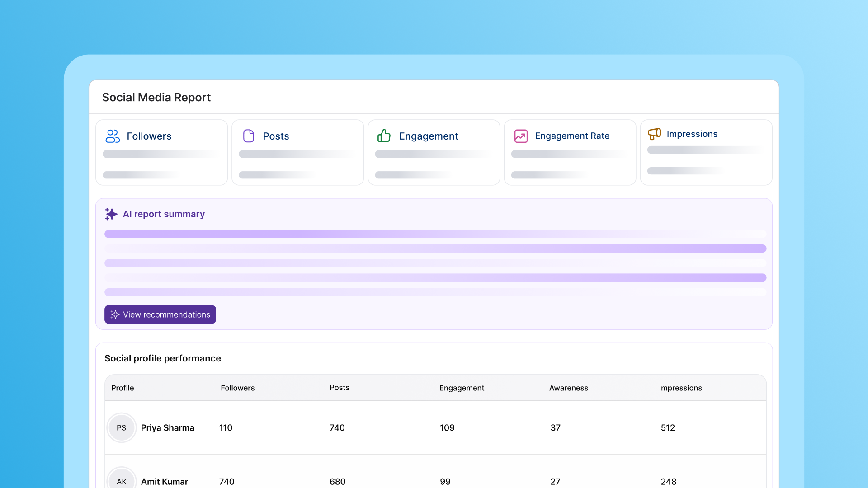Sort by the Awareness column header

[569, 388]
